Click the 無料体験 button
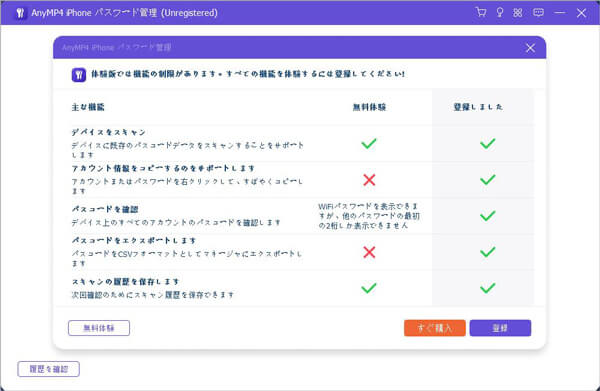600x391 pixels. 99,328
